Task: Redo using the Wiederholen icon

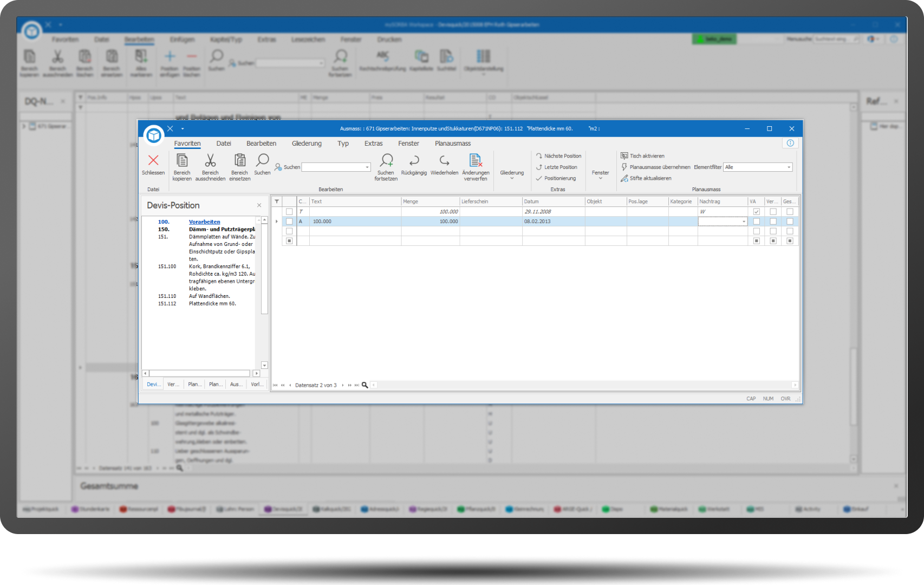Action: pos(444,161)
